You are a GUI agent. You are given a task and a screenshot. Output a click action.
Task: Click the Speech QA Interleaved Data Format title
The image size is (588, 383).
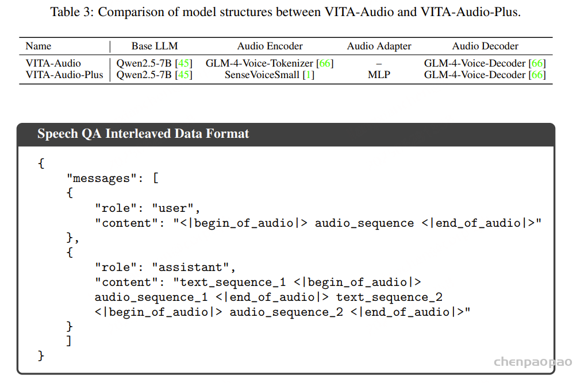click(143, 134)
